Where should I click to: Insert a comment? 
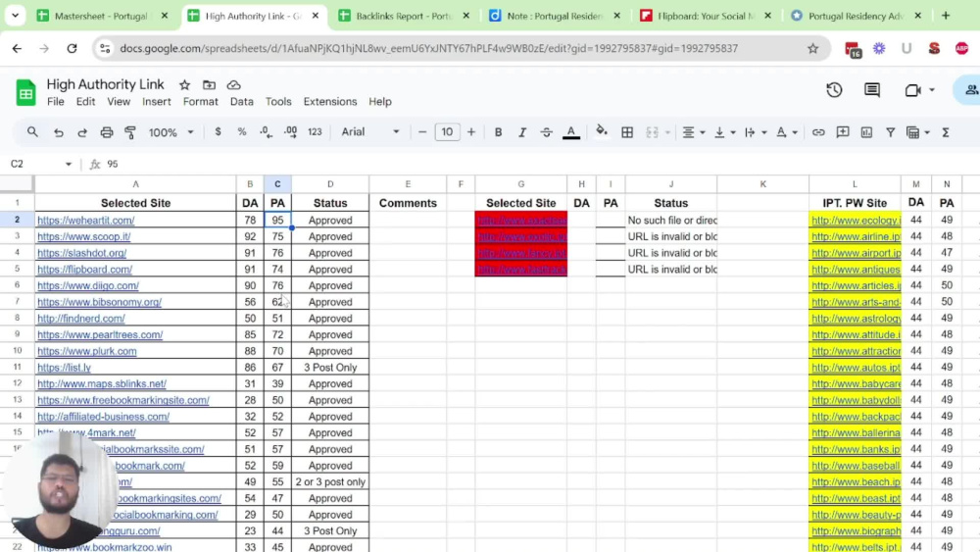click(843, 132)
